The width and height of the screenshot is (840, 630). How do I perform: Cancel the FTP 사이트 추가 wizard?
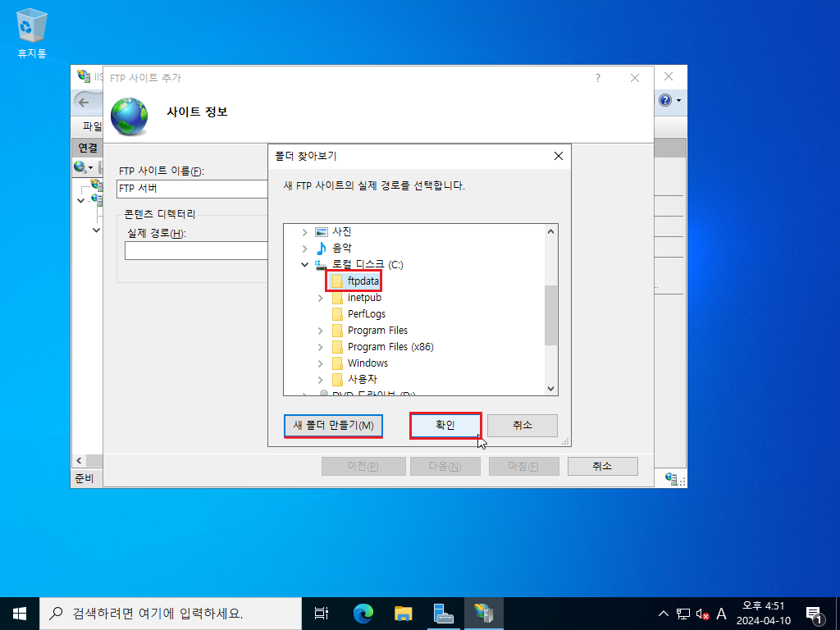click(x=603, y=466)
